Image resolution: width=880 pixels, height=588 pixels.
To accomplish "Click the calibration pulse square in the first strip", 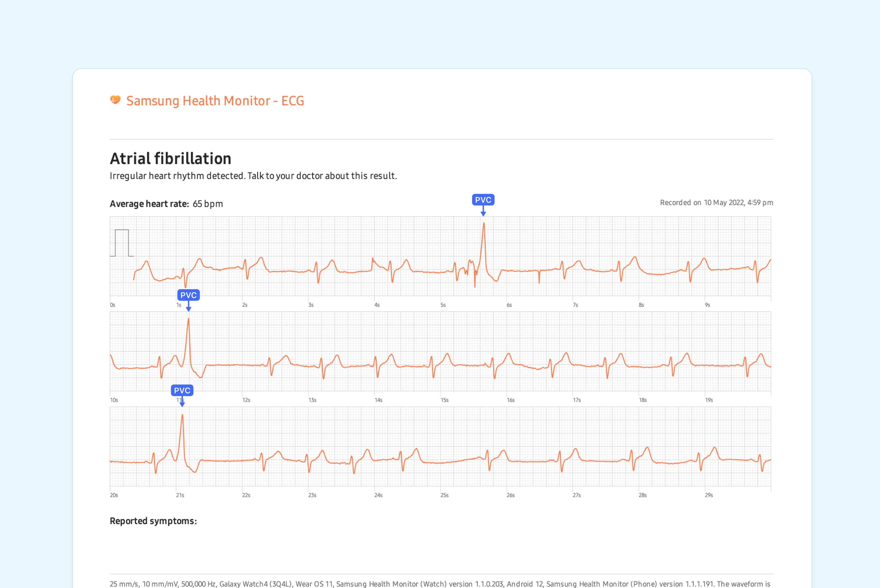I will click(121, 243).
